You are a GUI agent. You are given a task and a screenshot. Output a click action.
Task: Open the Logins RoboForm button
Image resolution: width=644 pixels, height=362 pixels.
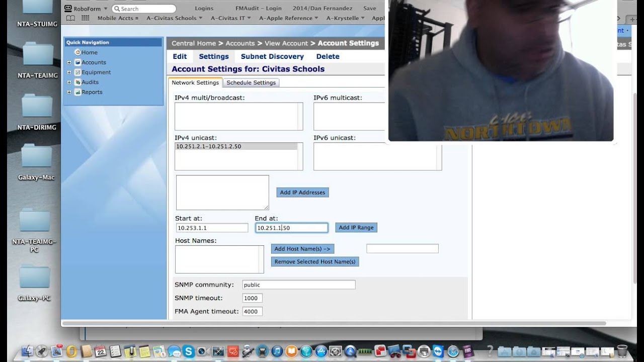click(204, 9)
